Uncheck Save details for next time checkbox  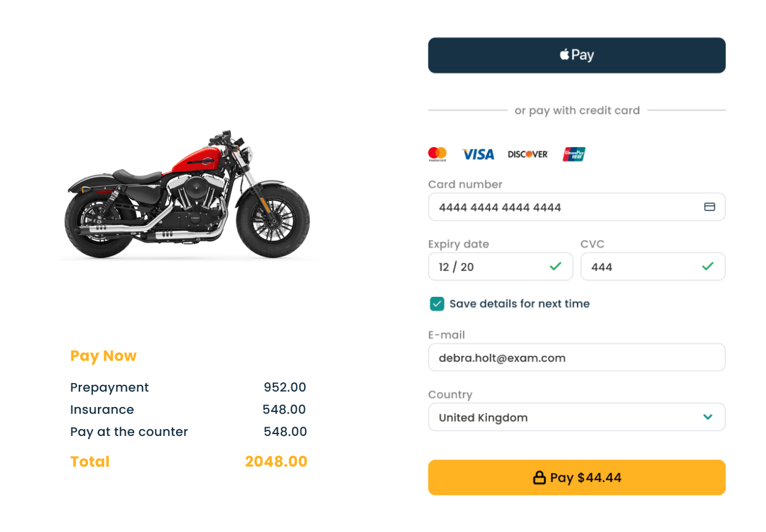437,304
